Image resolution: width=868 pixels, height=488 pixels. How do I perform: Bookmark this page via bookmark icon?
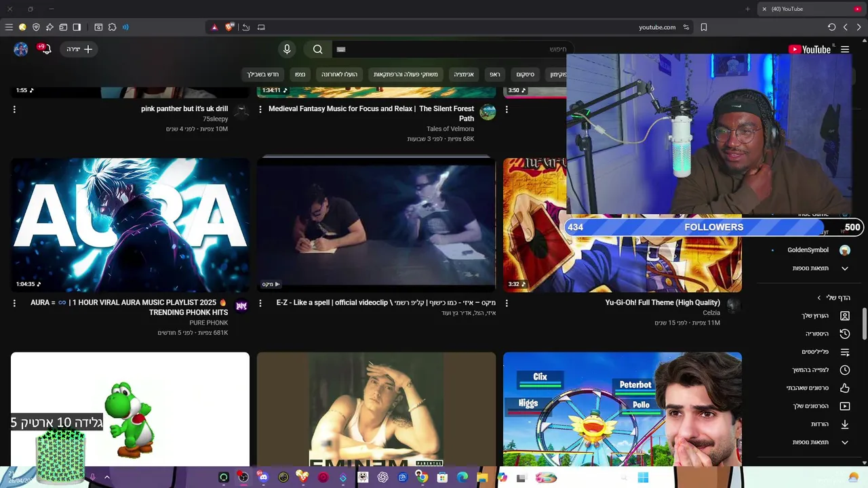[x=704, y=27]
